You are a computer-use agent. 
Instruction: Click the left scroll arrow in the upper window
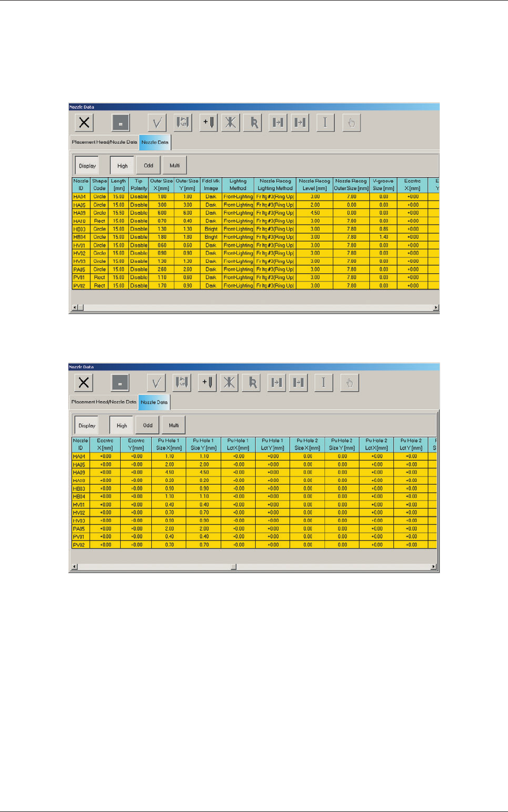pos(75,308)
